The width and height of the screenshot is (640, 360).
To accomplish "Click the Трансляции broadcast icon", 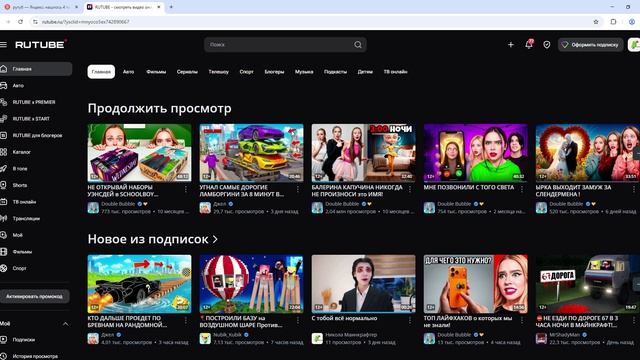I will coord(4,218).
